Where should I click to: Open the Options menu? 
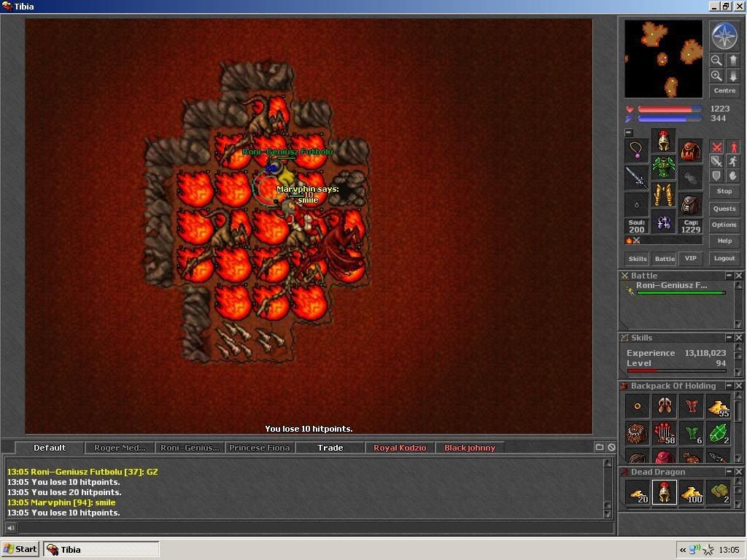click(724, 225)
